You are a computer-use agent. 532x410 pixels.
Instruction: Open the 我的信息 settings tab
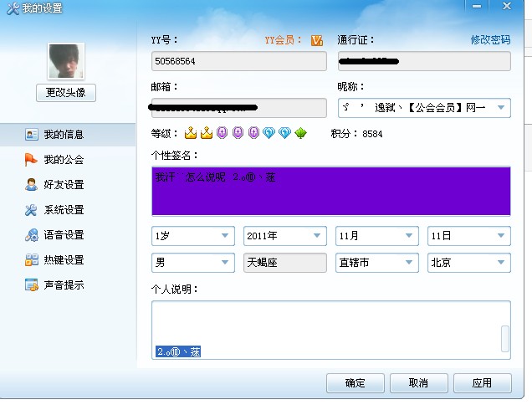coord(68,135)
